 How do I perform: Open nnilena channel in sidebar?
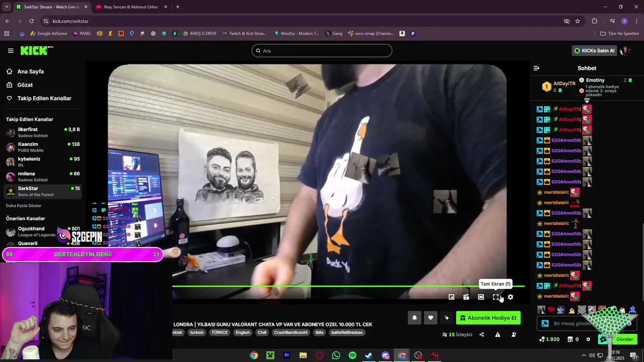click(x=43, y=176)
